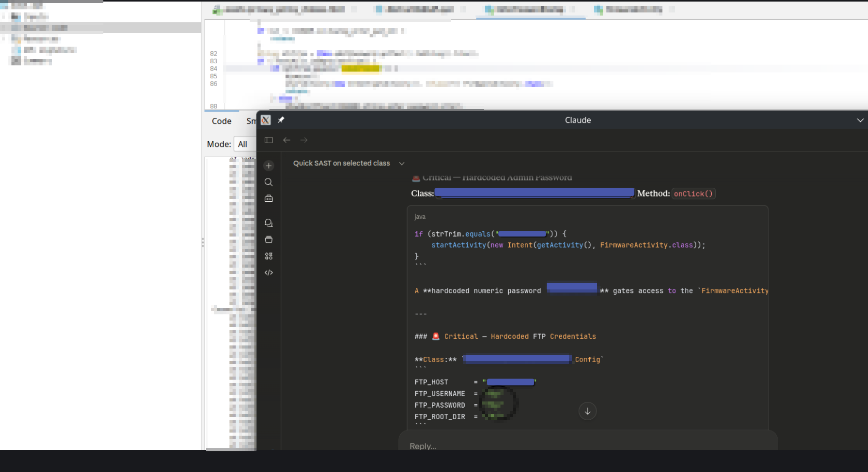The image size is (868, 472).
Task: Click the FTP_USERNAME line
Action: click(x=459, y=394)
